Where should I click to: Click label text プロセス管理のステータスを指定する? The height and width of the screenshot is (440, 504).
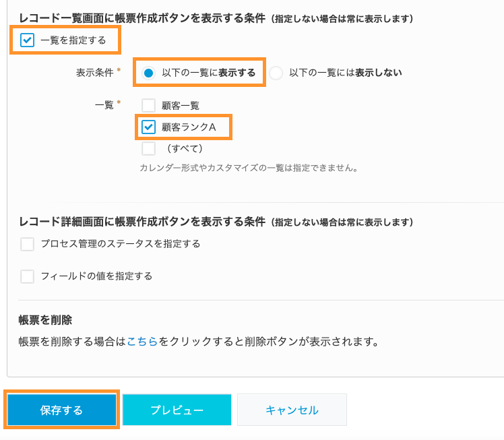[x=121, y=244]
